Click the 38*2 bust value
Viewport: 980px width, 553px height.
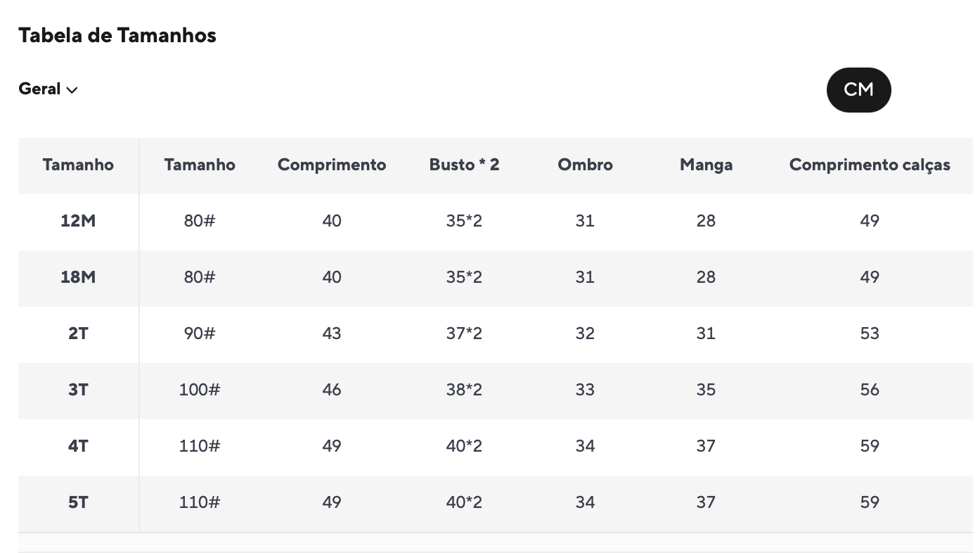pos(464,390)
